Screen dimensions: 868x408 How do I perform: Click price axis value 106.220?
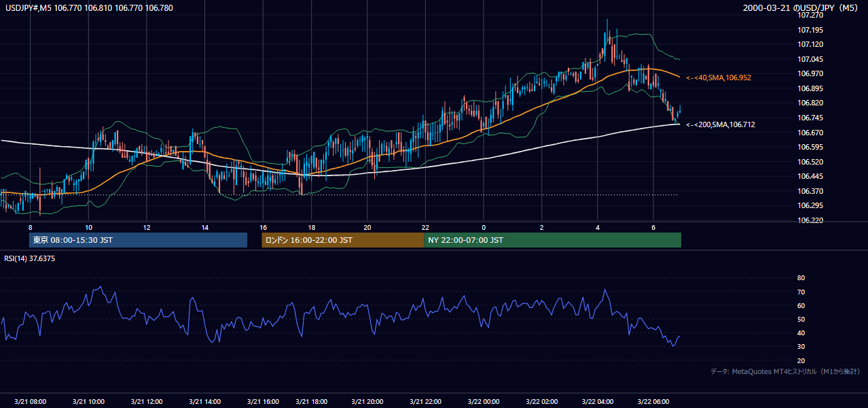(810, 220)
